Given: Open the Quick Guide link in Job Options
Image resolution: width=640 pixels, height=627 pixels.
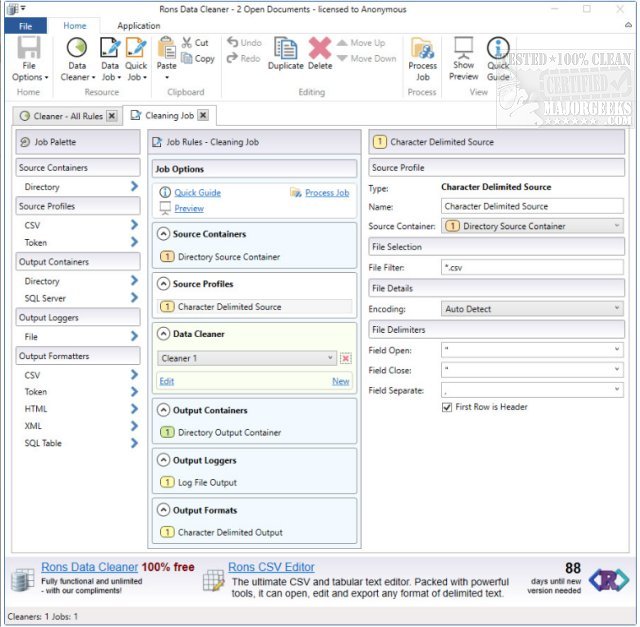Looking at the screenshot, I should point(198,193).
